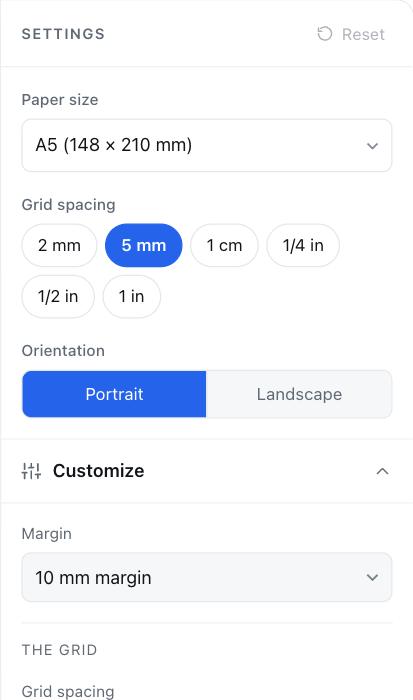413x700 pixels.
Task: Click the Customize section heading
Action: point(99,471)
